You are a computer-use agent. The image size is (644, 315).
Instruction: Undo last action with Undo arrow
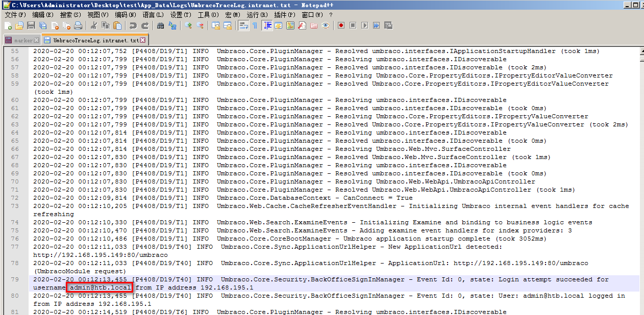[133, 25]
